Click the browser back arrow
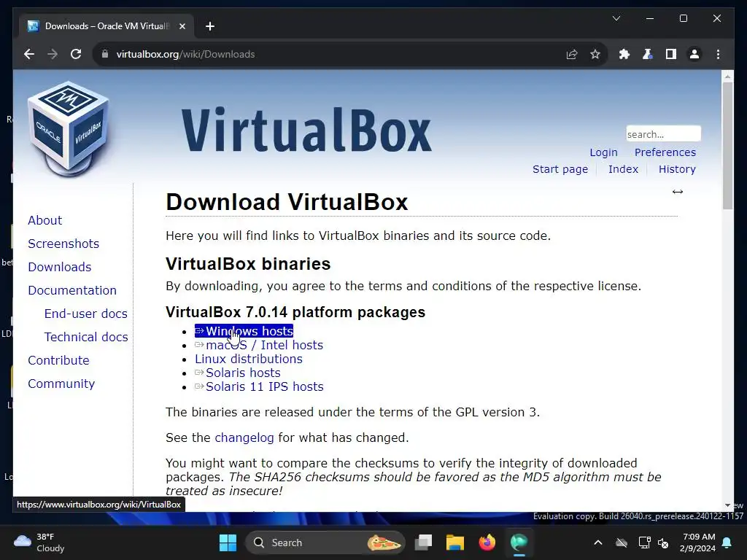This screenshot has width=747, height=560. (x=29, y=54)
